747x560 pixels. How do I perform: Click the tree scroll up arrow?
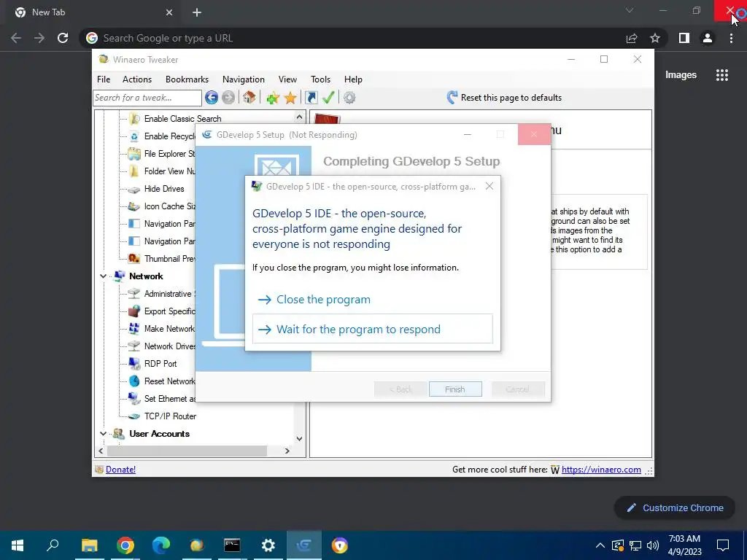299,117
